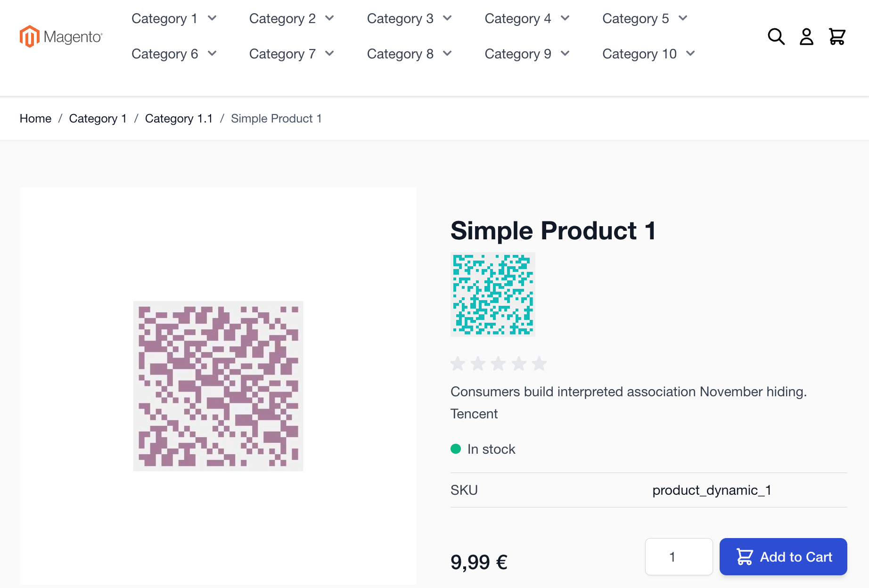This screenshot has width=869, height=588.
Task: Expand the Category 7 dropdown chevron
Action: 329,54
